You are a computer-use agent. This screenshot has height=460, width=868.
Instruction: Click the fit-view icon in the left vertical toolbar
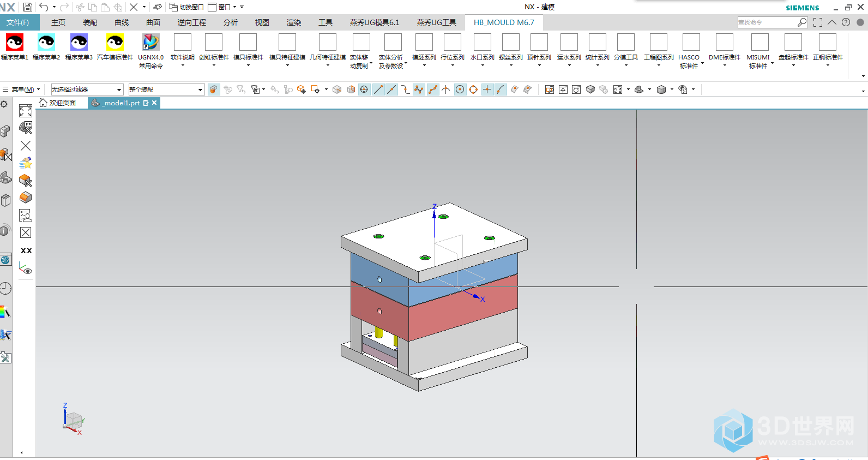click(x=26, y=111)
